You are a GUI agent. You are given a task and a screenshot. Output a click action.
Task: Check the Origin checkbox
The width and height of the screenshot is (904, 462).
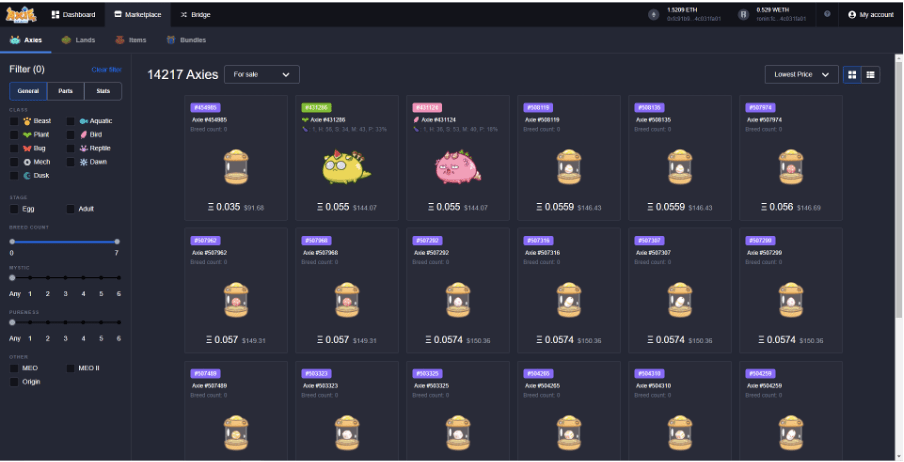tap(14, 382)
